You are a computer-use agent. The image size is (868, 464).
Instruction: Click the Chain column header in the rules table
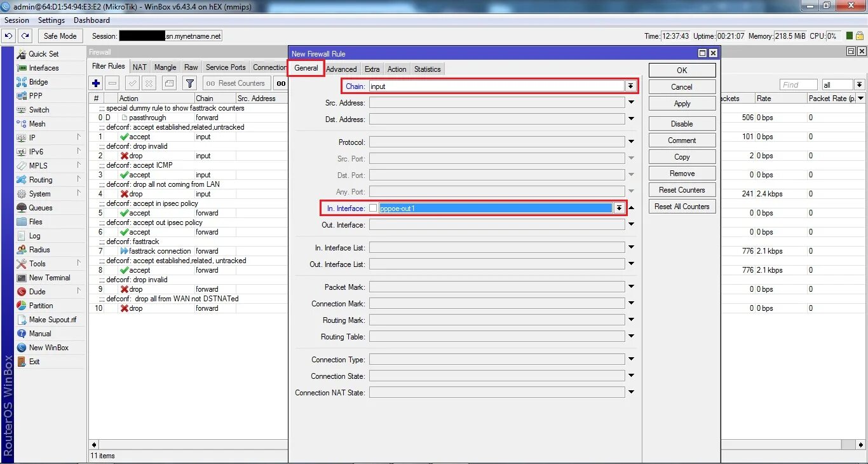(214, 99)
